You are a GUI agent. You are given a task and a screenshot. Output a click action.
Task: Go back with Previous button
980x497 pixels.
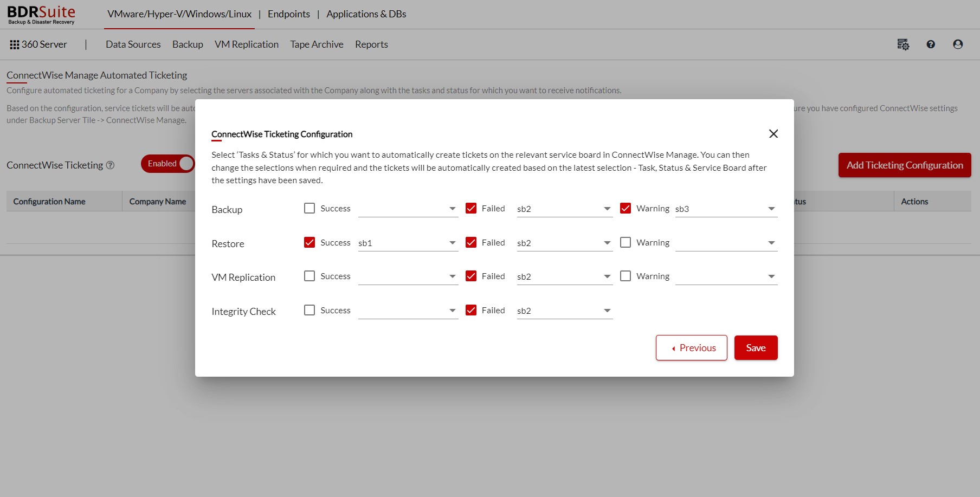(x=692, y=348)
